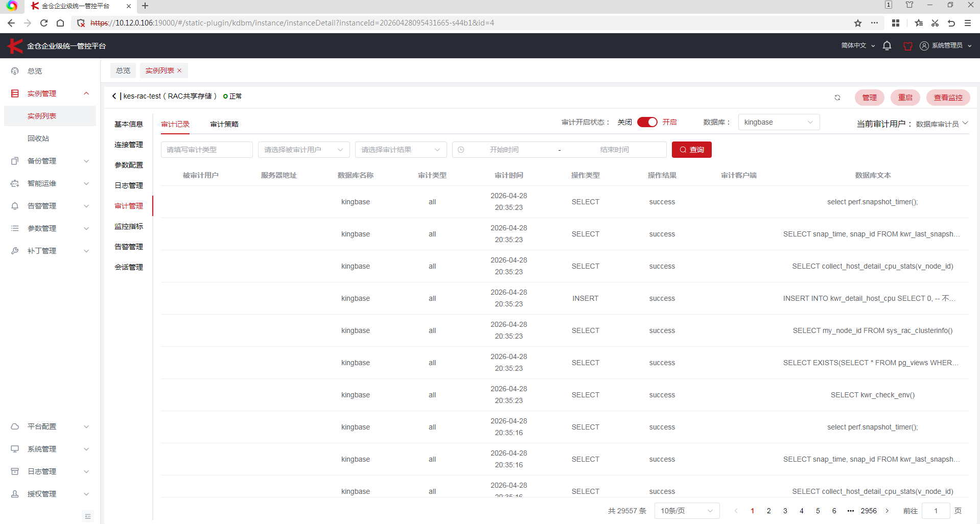980x524 pixels.
Task: Click the browser forward arrow
Action: pos(28,23)
